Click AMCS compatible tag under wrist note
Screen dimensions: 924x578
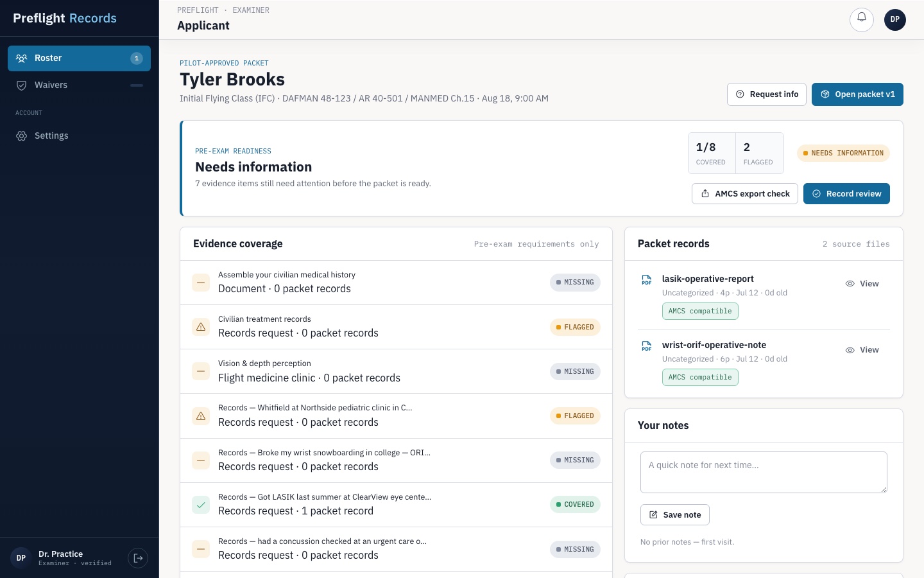(700, 378)
